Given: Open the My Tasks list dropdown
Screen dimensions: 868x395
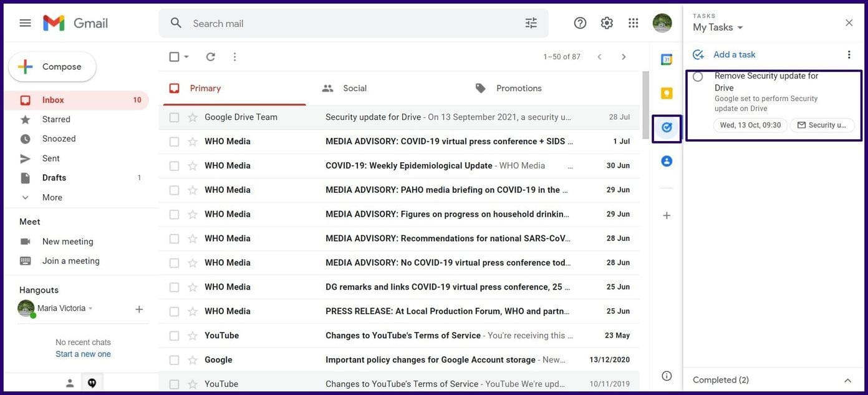Looking at the screenshot, I should tap(718, 27).
